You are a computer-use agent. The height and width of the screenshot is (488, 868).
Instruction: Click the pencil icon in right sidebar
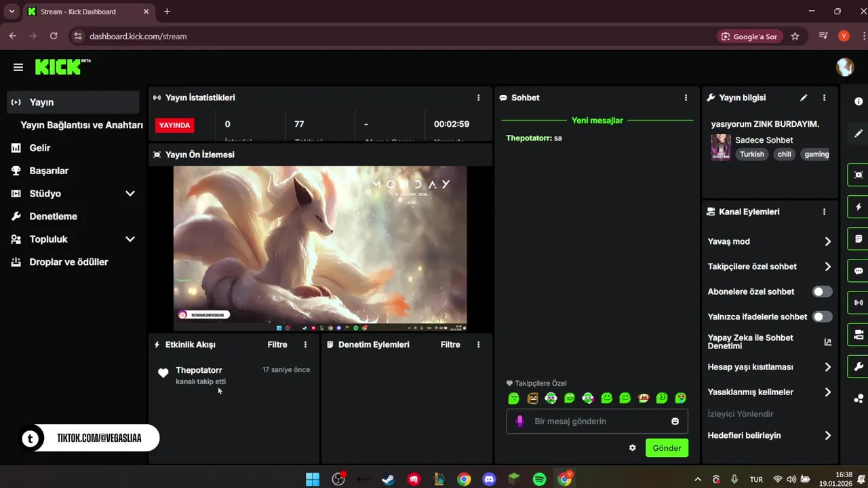pyautogui.click(x=859, y=134)
